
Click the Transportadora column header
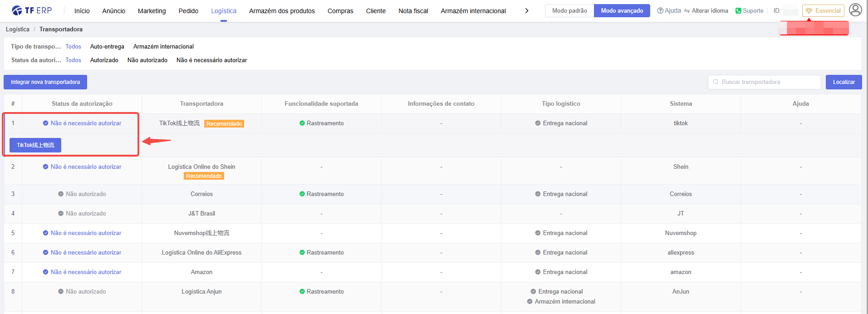click(x=201, y=104)
